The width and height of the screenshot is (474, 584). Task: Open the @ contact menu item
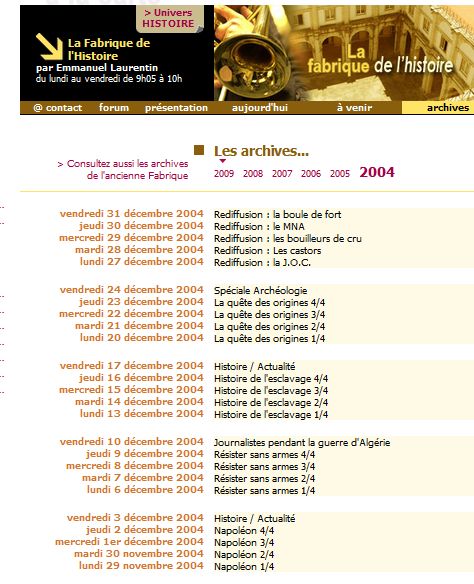pyautogui.click(x=58, y=108)
